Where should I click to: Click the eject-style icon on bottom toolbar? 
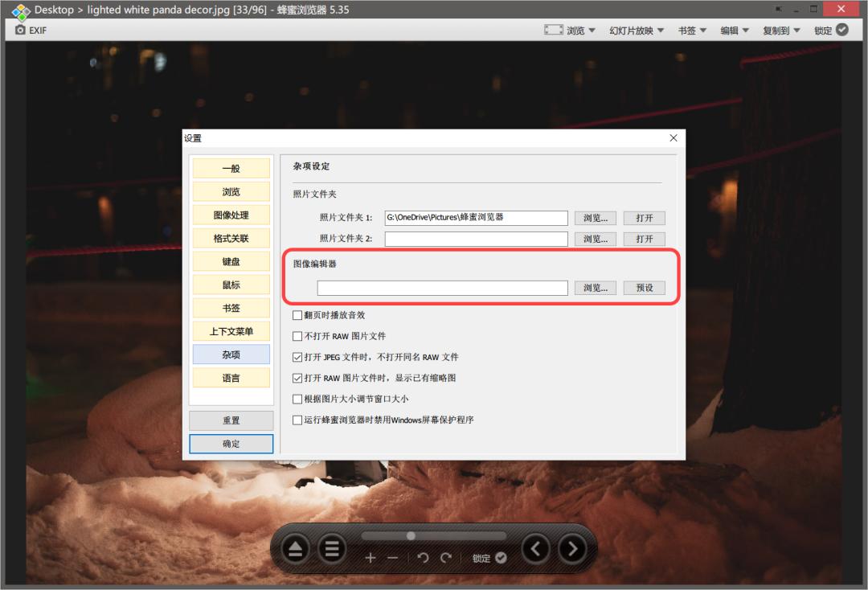pos(295,548)
